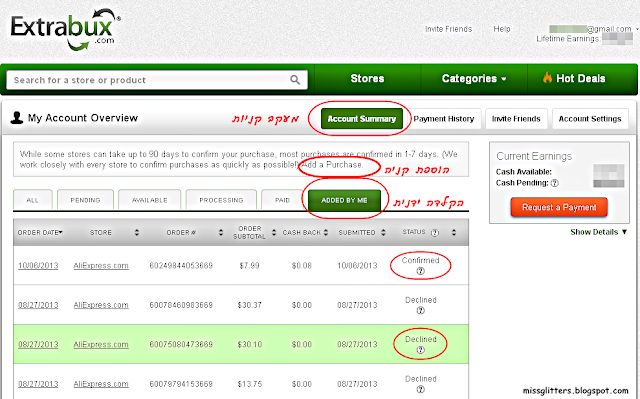Sort by Store column arrows
This screenshot has width=640, height=399.
137,232
